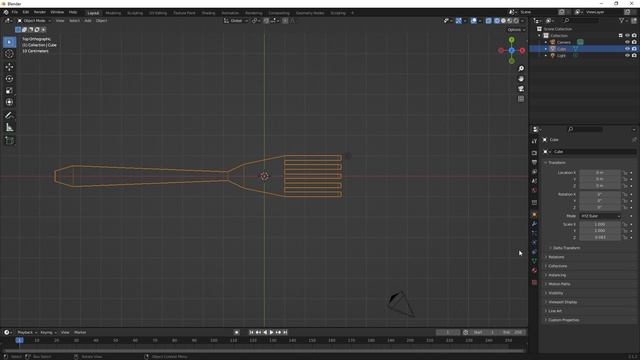Open the Tool properties tab
Screen dimensions: 640x360
(534, 141)
